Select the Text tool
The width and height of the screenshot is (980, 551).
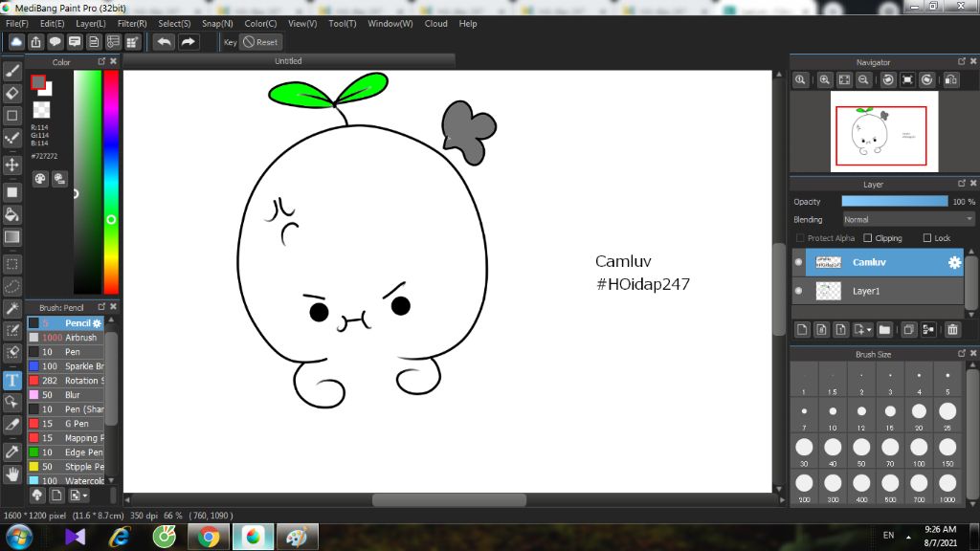(x=11, y=381)
